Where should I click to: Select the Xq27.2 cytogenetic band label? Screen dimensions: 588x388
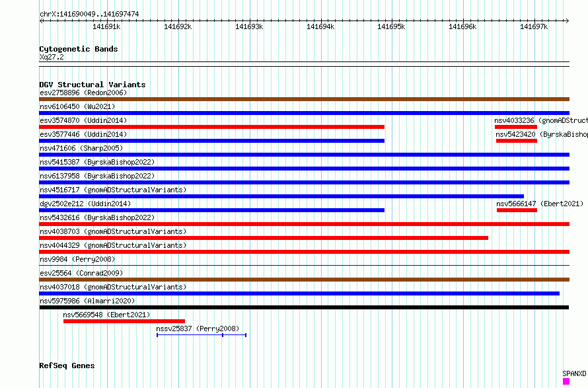coord(52,57)
